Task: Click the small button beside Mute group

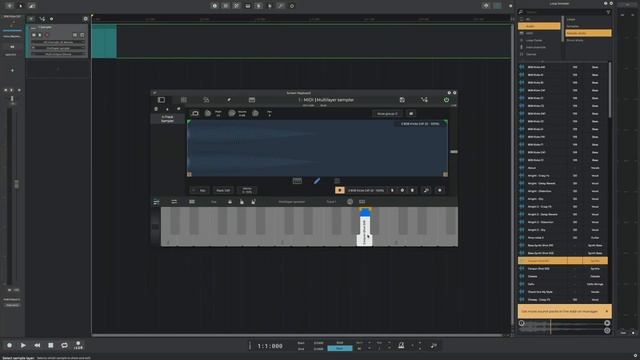Action: [411, 113]
